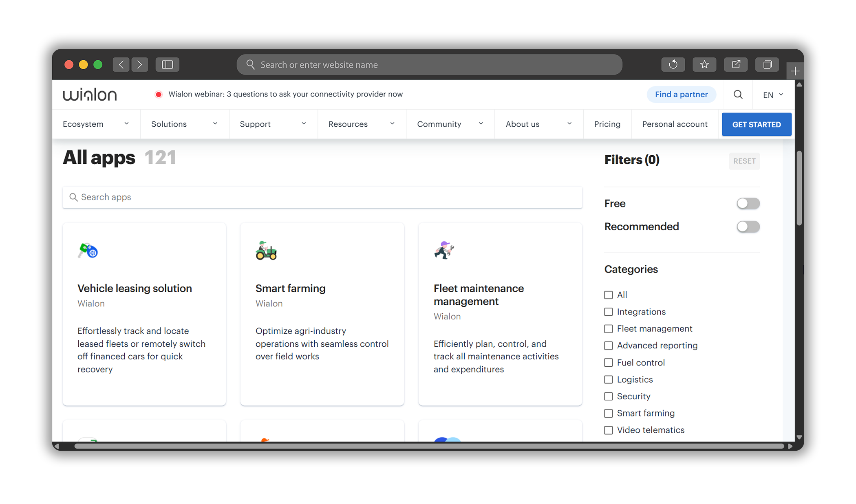Expand the Resources menu
The height and width of the screenshot is (504, 856).
362,124
